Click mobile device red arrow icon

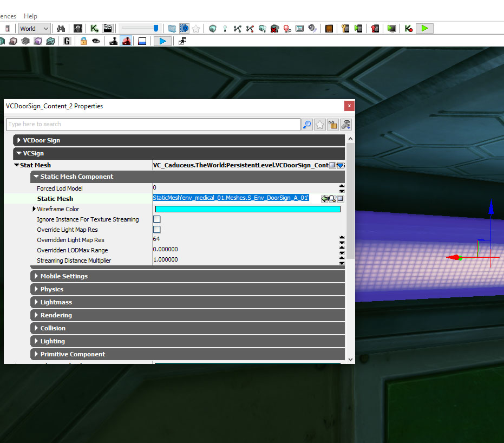tap(375, 29)
